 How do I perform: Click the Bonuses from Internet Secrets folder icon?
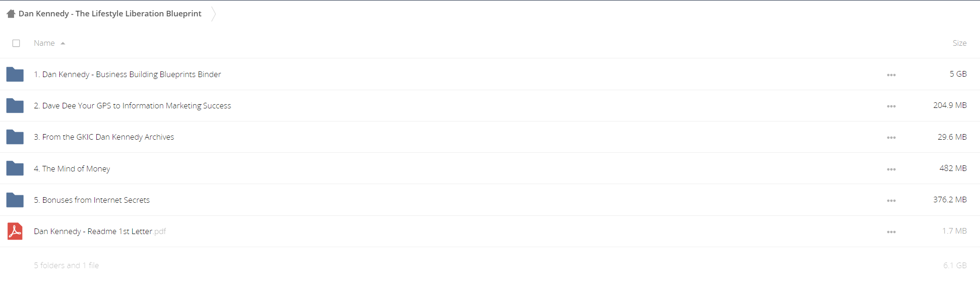[15, 199]
